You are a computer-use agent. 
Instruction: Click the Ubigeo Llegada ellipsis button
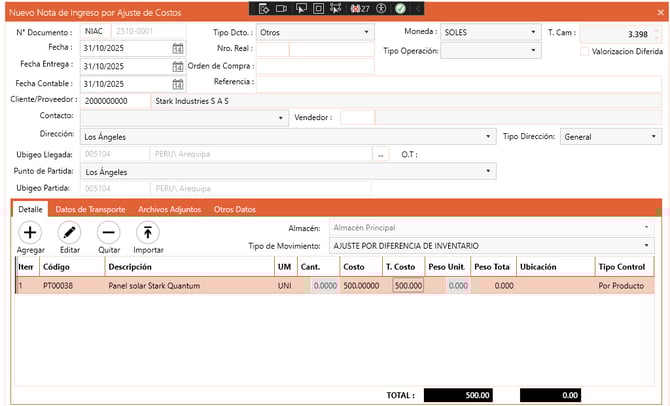(380, 155)
